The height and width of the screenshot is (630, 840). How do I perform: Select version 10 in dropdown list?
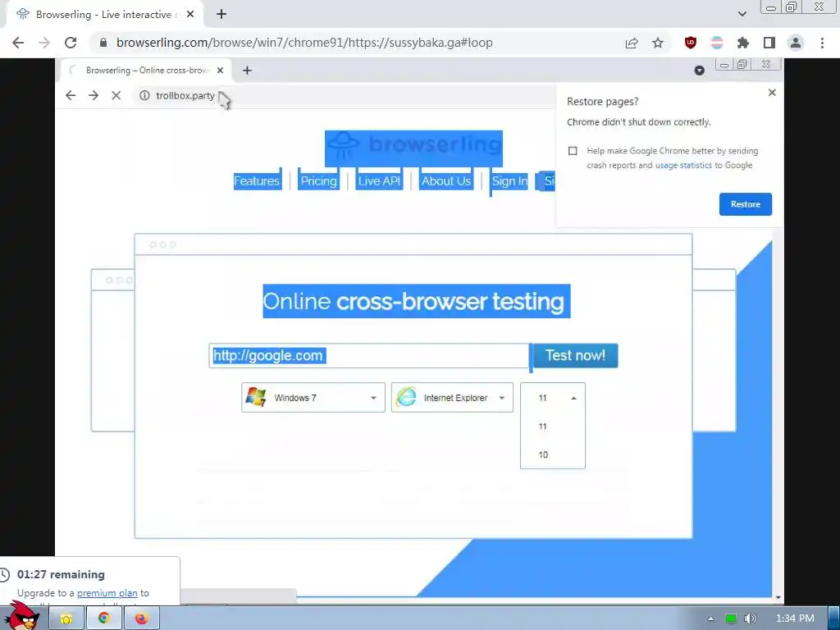point(552,454)
